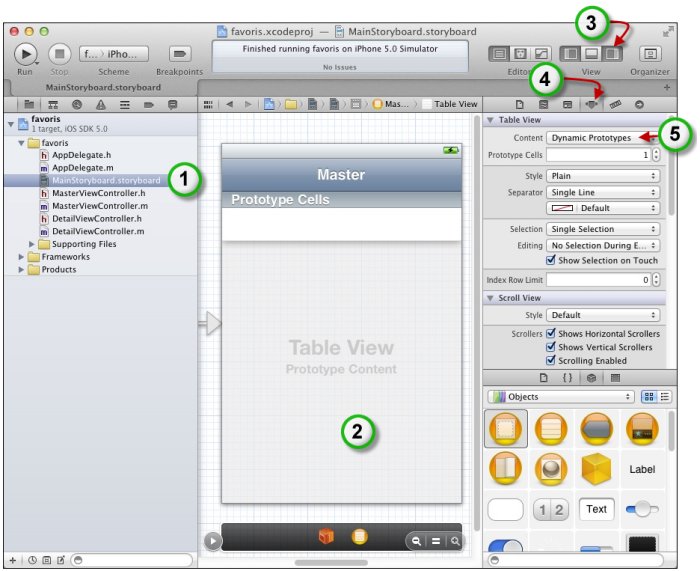Click the Table View breadcrumb item
Image resolution: width=700 pixels, height=571 pixels.
click(x=450, y=104)
